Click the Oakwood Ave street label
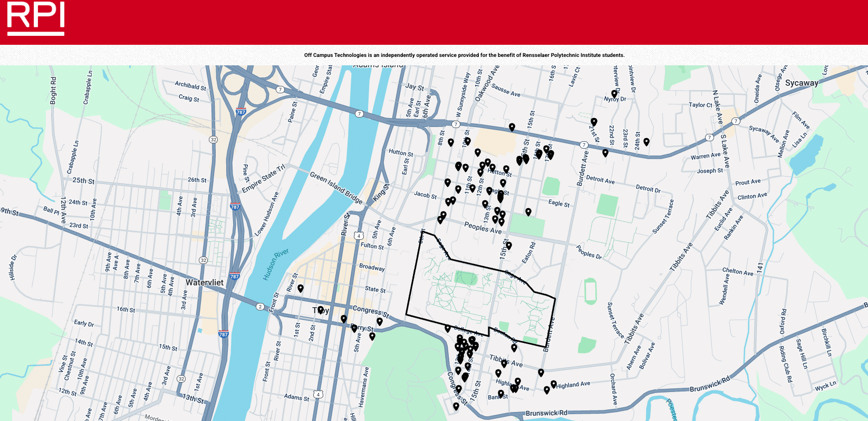 (487, 83)
